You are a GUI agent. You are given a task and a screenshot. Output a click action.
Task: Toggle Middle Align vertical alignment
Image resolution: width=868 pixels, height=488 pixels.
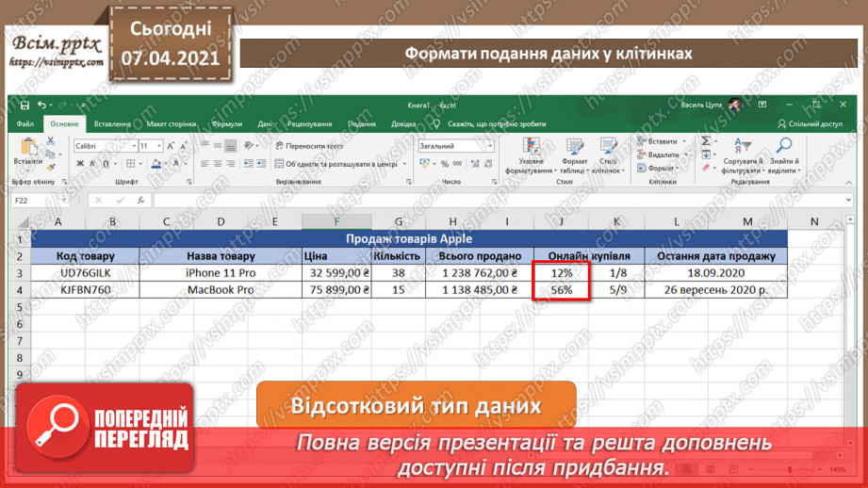[218, 145]
